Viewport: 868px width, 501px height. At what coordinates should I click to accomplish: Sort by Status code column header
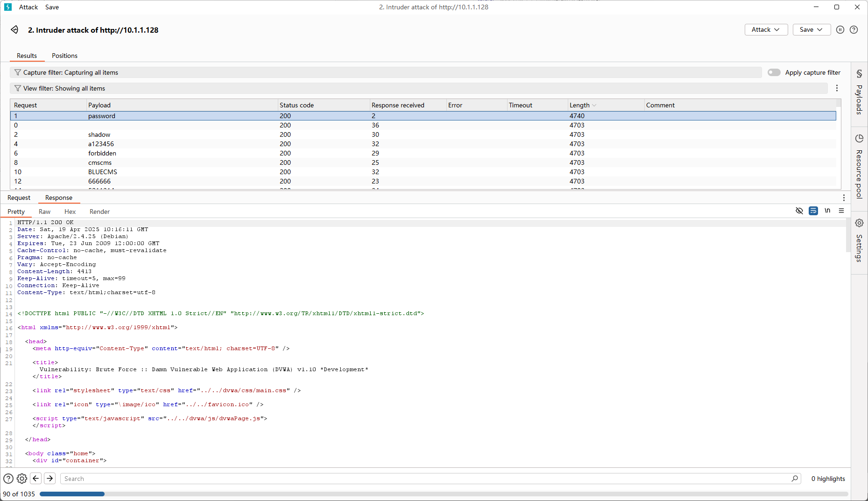pyautogui.click(x=324, y=105)
